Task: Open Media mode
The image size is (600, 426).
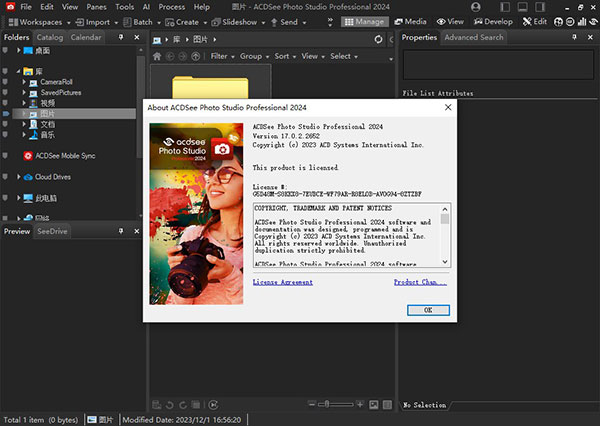Action: tap(412, 21)
